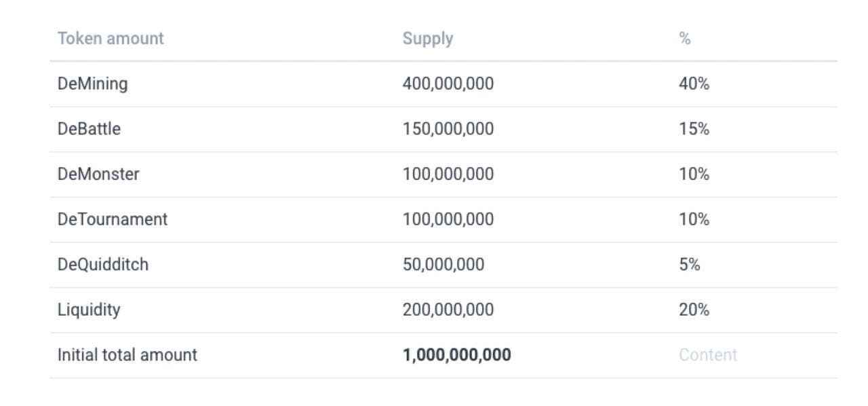Select the DeTournament row label
The height and width of the screenshot is (406, 868).
(x=113, y=219)
